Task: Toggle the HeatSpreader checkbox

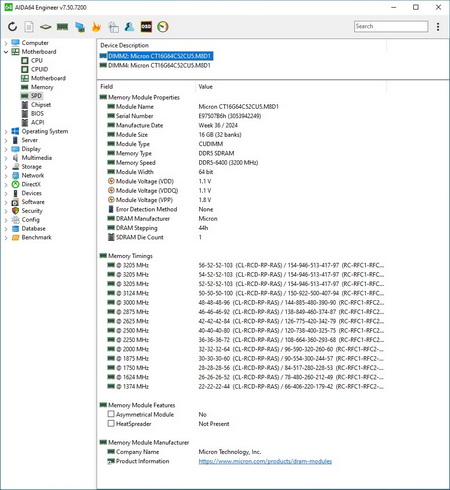Action: point(111,423)
